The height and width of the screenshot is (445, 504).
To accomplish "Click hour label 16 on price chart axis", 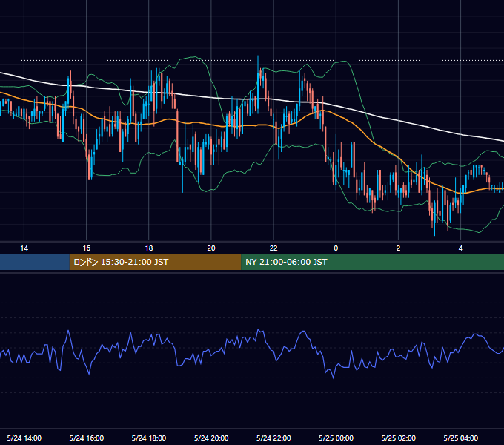I will [x=87, y=248].
